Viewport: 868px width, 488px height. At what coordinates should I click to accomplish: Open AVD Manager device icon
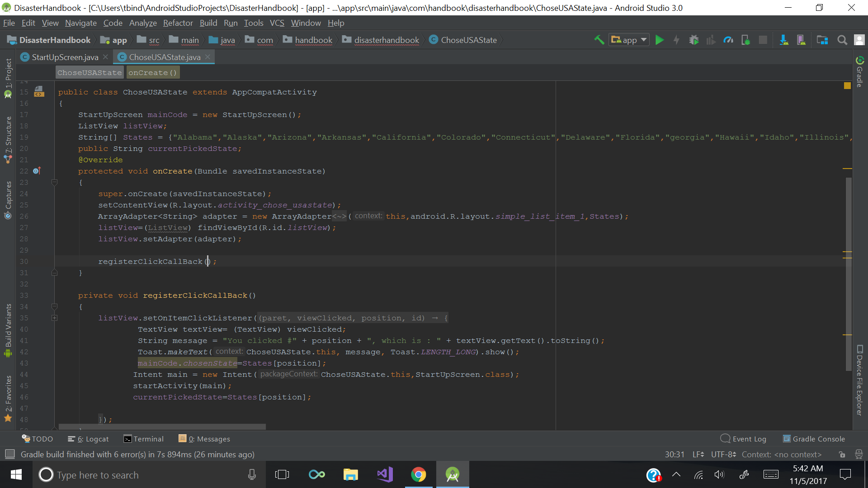801,40
